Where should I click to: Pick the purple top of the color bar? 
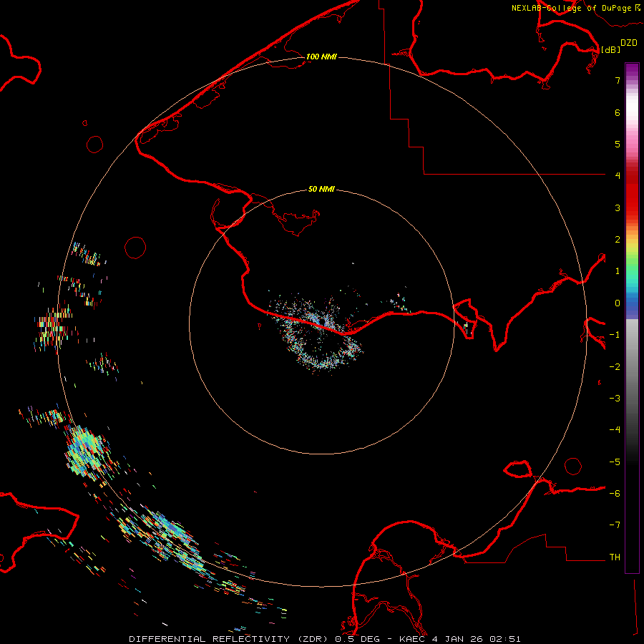pyautogui.click(x=632, y=69)
